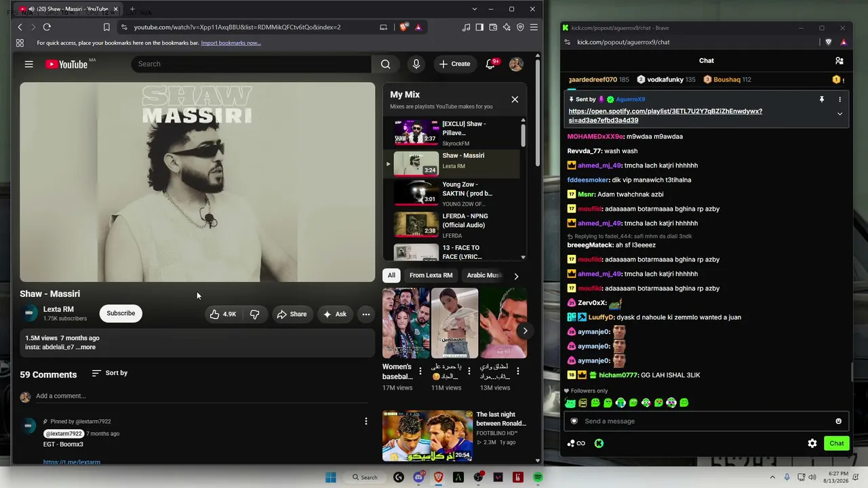Open the Kick points infinity icon
This screenshot has width=868, height=488.
pos(576,443)
